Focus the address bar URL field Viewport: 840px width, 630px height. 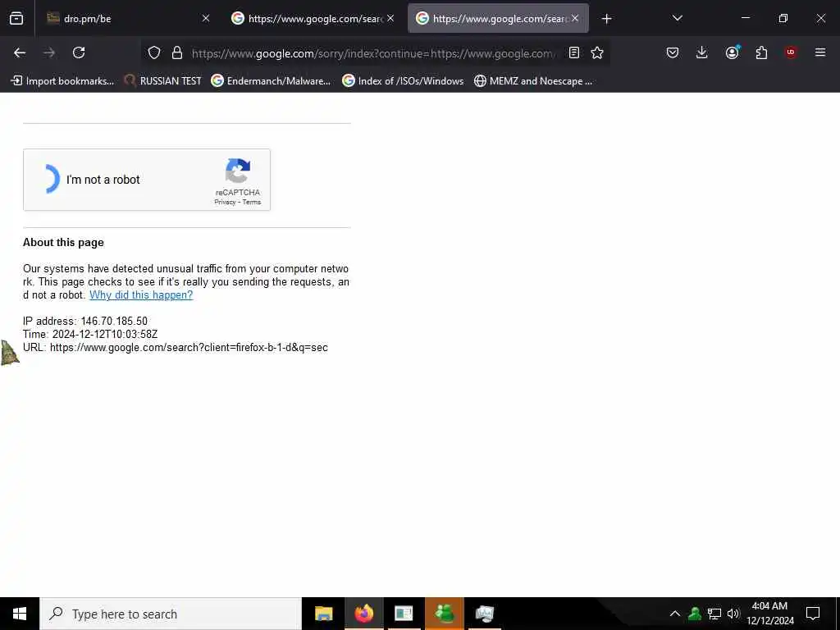[x=373, y=53]
